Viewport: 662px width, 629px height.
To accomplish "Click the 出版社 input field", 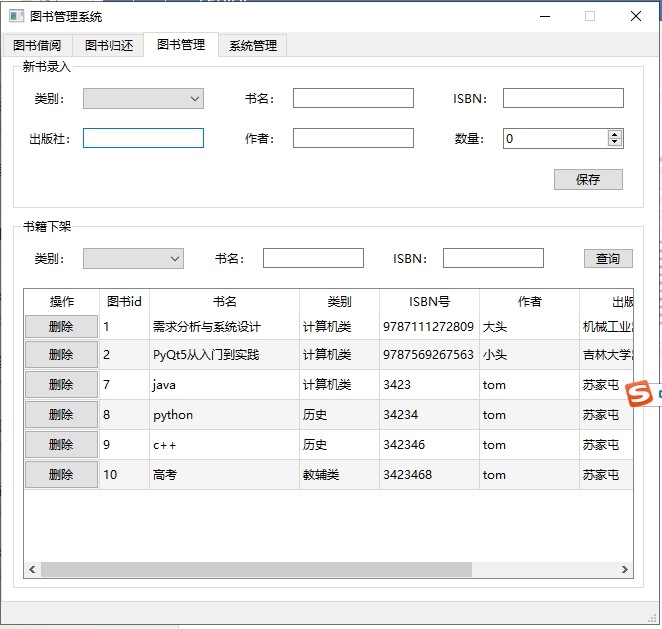I will pyautogui.click(x=143, y=138).
